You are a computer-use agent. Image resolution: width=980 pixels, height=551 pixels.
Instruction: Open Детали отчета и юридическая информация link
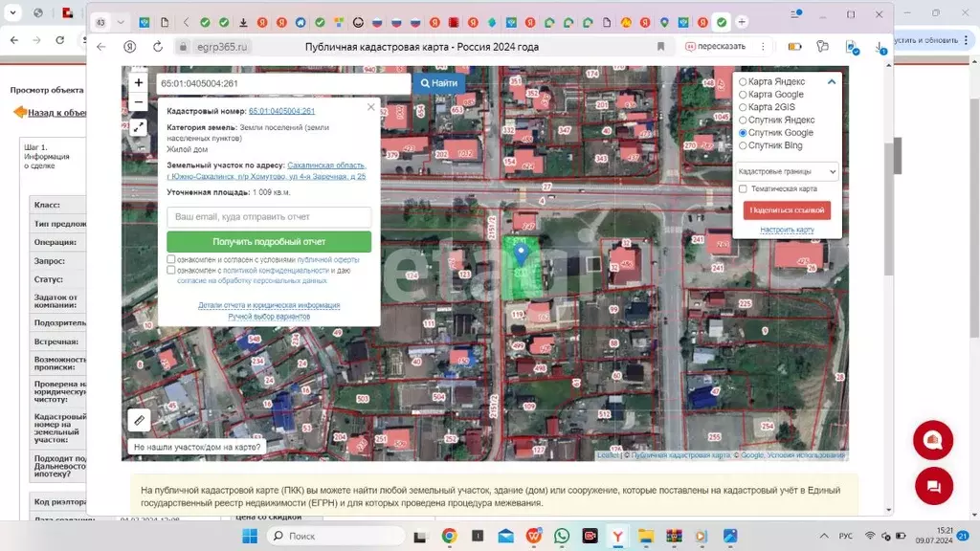(269, 305)
